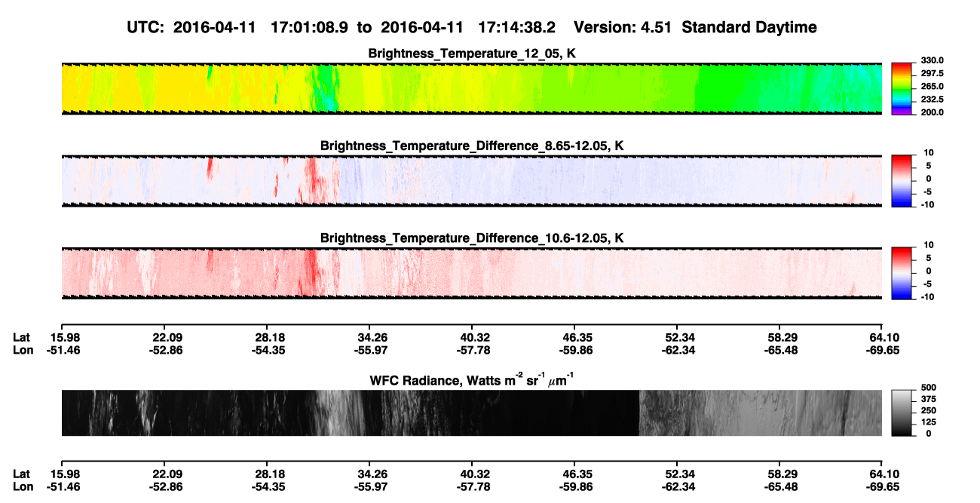Click the '375' tick on the WFC colorbar

click(928, 399)
